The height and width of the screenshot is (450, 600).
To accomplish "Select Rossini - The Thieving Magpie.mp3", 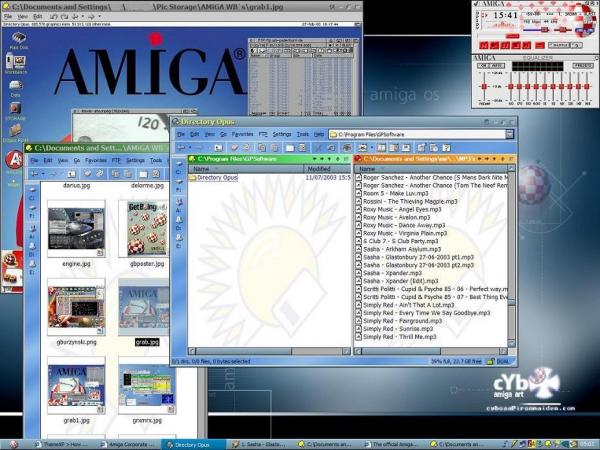I will [406, 201].
